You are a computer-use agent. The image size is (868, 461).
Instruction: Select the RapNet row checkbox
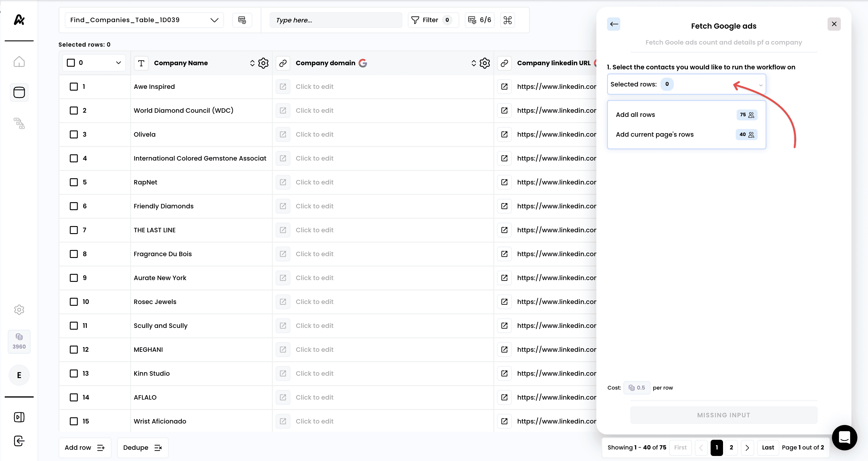click(74, 182)
